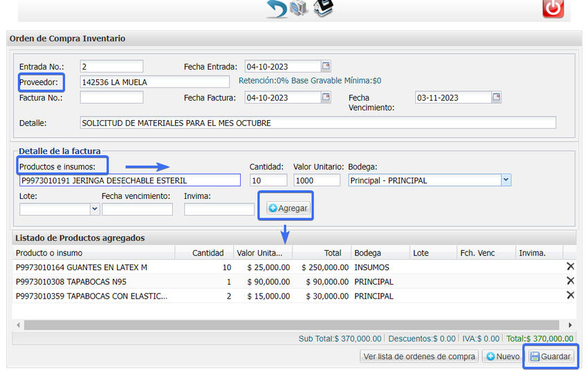Screen dimensions: 588x380
Task: Click the IVA $ 0.00 summary text
Action: pyautogui.click(x=481, y=339)
